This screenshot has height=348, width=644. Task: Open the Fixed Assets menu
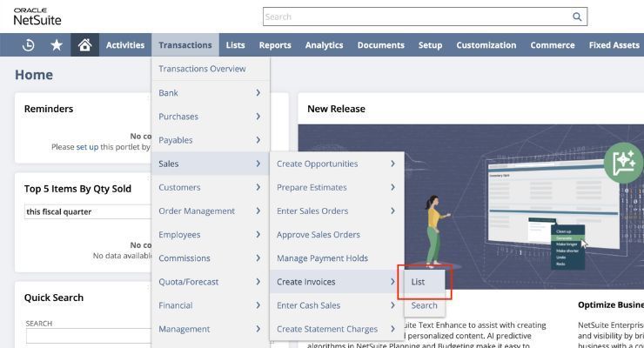(614, 45)
